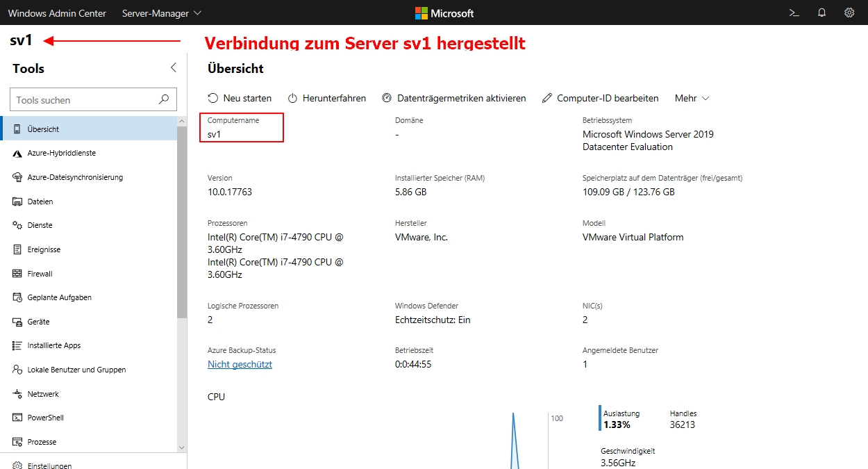The image size is (868, 469).
Task: Click the Ereignisse log icon
Action: point(17,249)
